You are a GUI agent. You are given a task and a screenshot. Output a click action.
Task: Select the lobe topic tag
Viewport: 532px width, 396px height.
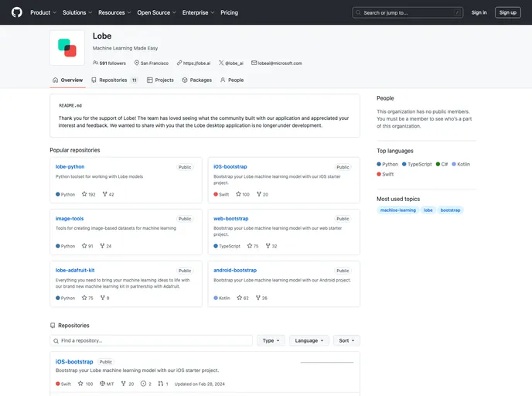pos(428,210)
